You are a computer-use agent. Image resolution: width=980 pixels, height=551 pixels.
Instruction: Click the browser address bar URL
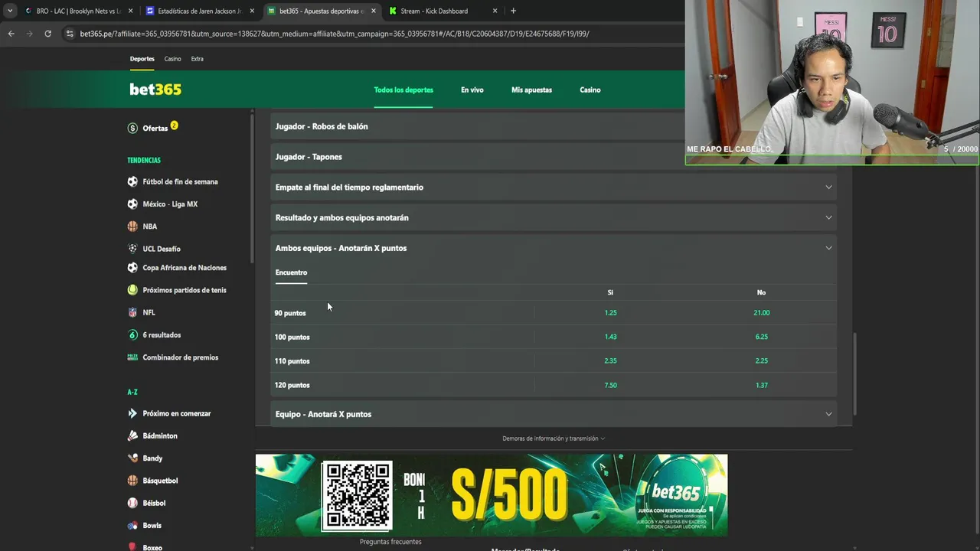point(335,34)
